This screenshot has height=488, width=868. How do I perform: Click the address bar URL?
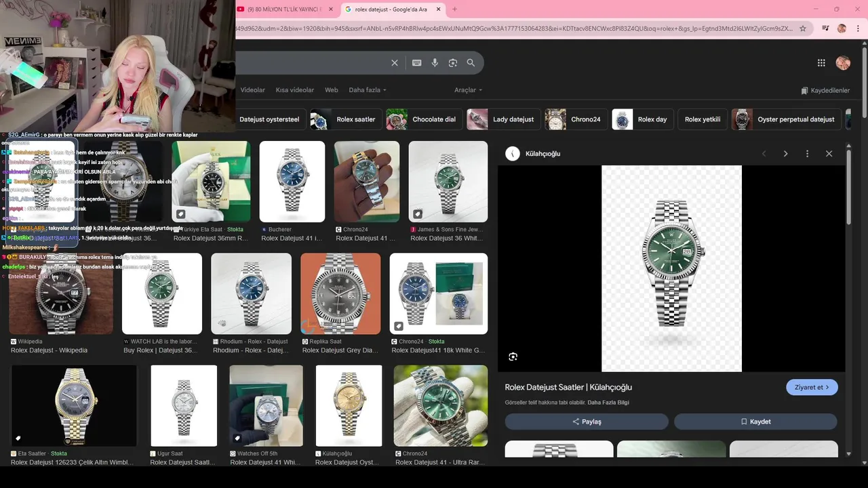click(515, 28)
